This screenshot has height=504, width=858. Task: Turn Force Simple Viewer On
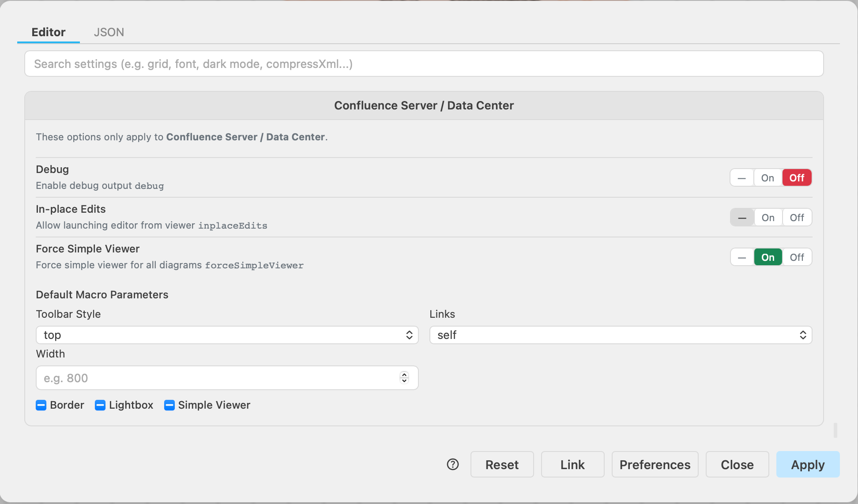coord(768,257)
